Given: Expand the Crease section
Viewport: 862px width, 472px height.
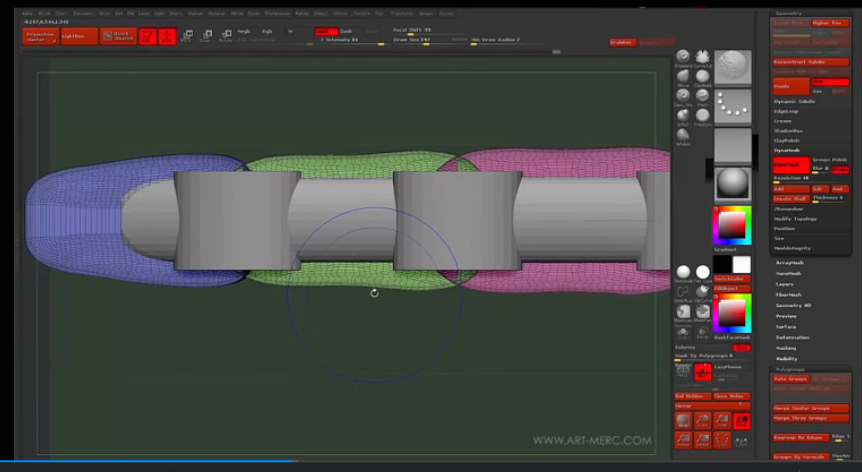Looking at the screenshot, I should (x=783, y=121).
